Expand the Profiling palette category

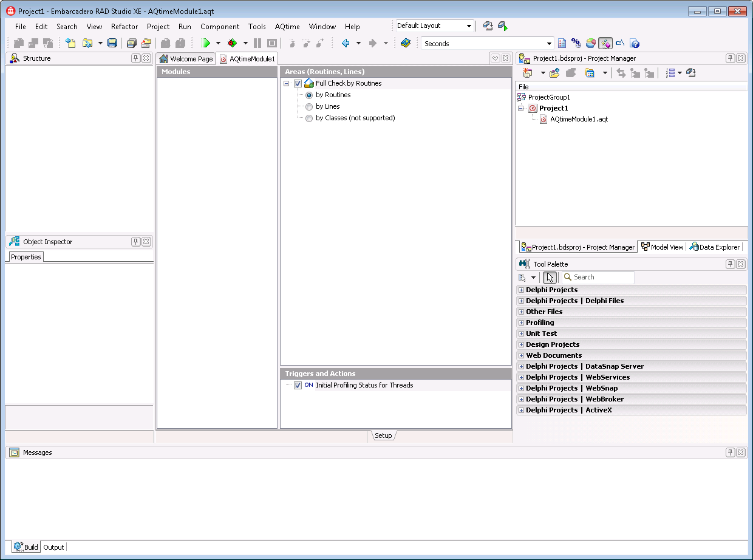[x=521, y=323]
